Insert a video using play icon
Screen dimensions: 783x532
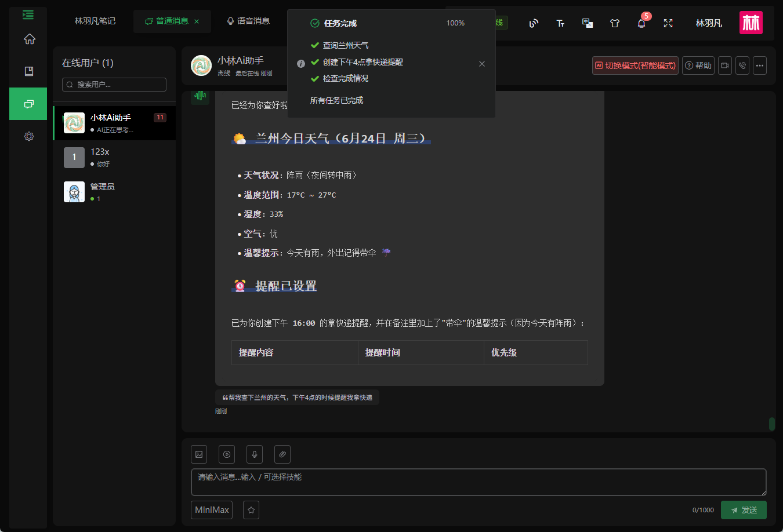(x=227, y=454)
